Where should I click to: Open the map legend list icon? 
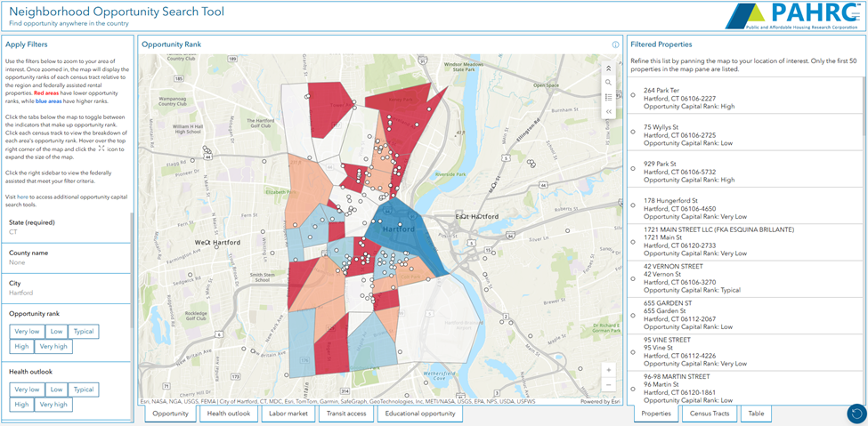[608, 97]
